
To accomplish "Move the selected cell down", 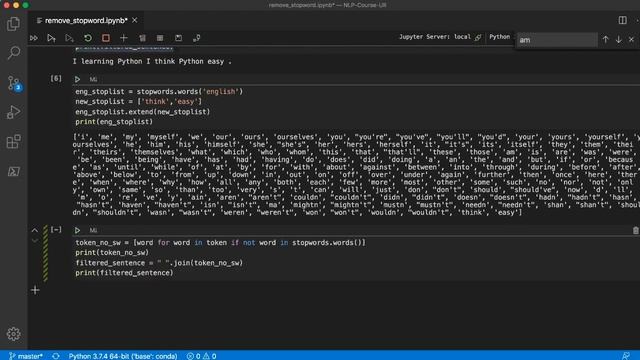I will click(35, 241).
